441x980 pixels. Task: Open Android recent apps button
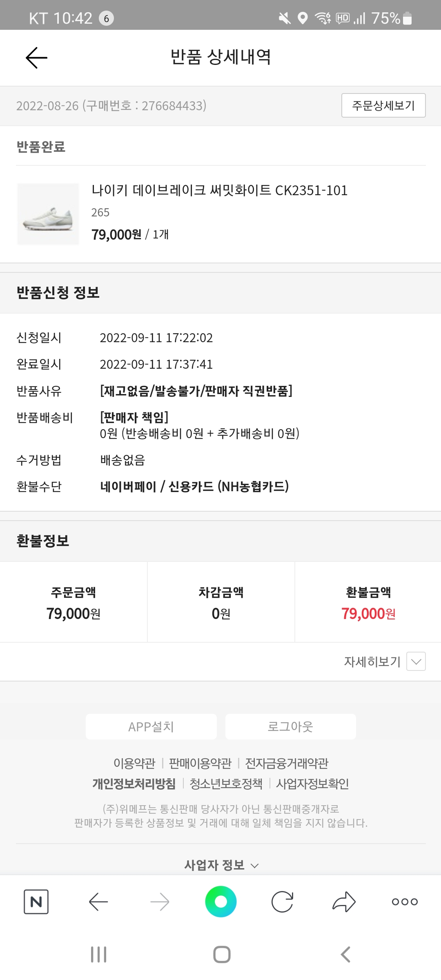click(x=98, y=954)
